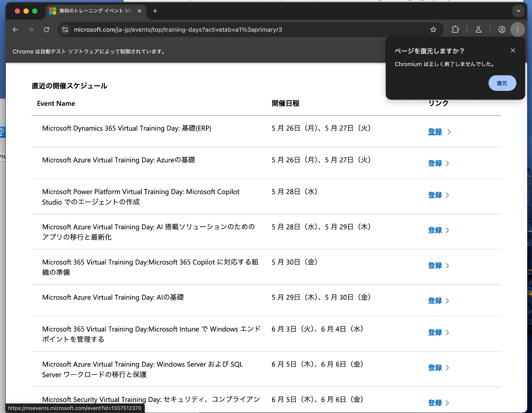Open Chrome three-dot menu

tap(518, 30)
